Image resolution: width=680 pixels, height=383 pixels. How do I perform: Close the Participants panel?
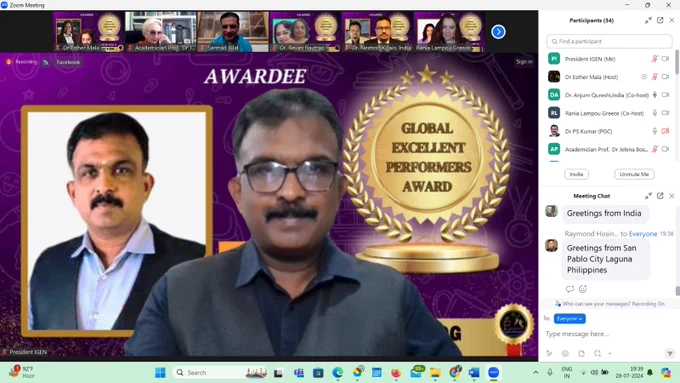point(672,20)
